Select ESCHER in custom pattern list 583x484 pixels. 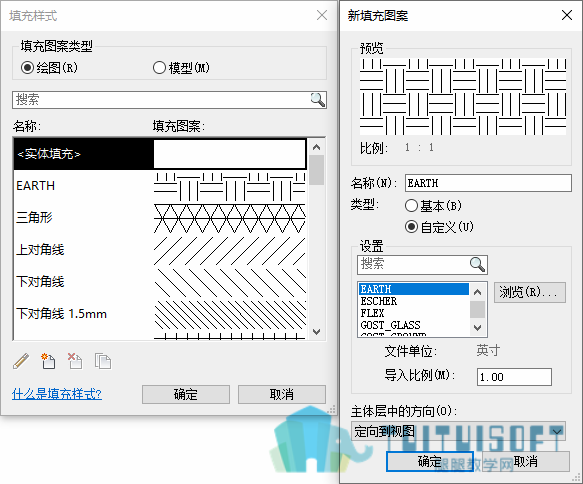413,301
